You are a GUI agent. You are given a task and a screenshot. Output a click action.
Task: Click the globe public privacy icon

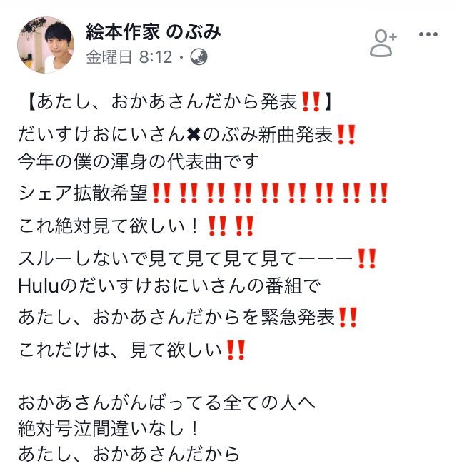(199, 57)
